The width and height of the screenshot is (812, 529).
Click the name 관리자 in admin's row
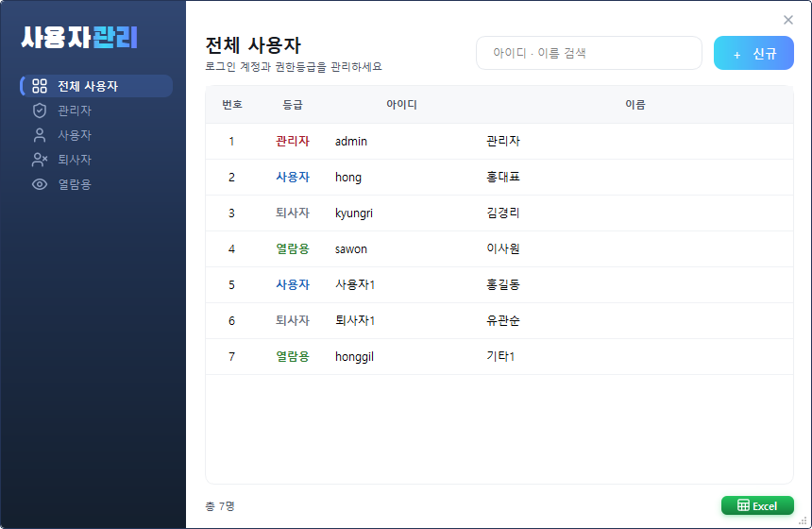point(503,141)
